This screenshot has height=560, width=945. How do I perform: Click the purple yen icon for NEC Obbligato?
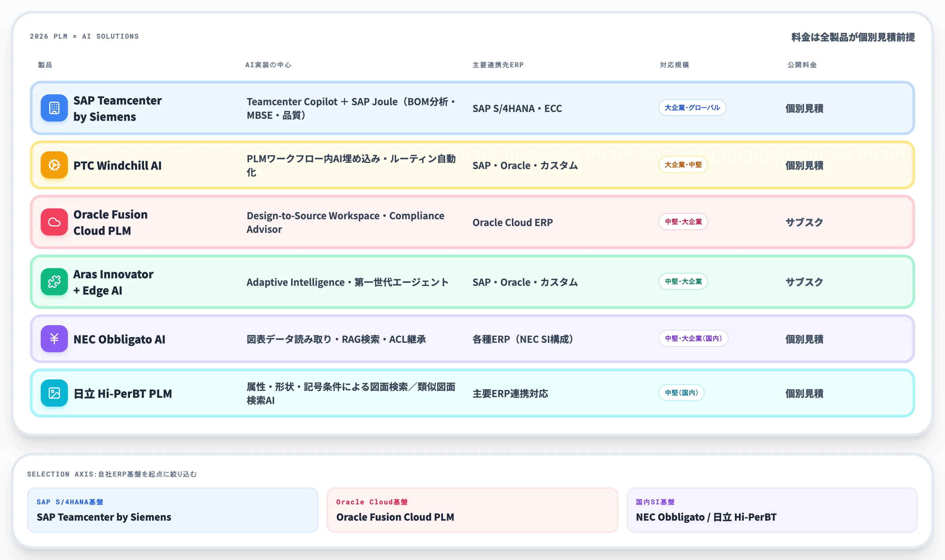(54, 338)
